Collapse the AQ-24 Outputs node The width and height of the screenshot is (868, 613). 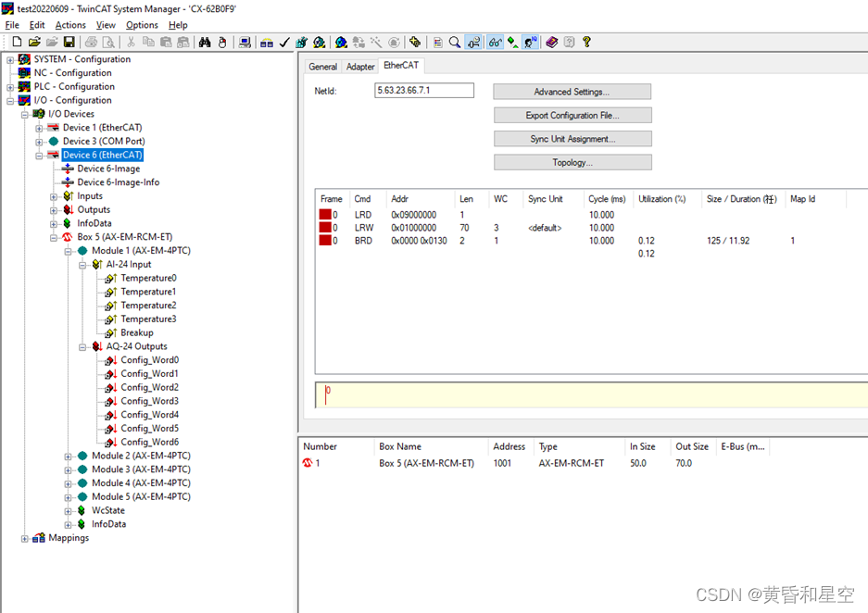tap(82, 347)
